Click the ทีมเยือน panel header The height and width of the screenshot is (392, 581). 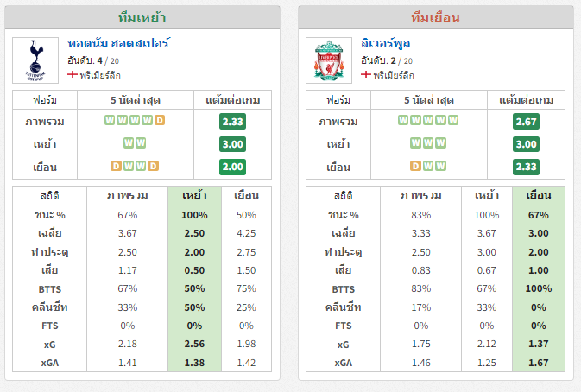[436, 17]
